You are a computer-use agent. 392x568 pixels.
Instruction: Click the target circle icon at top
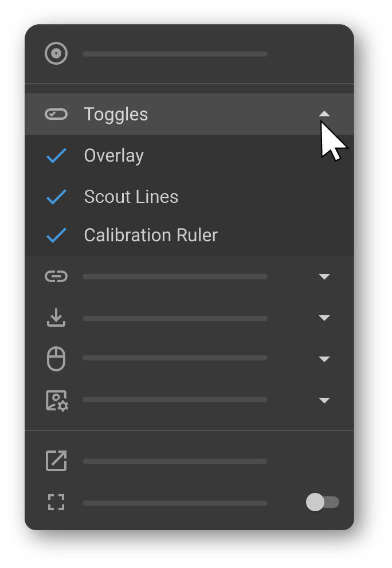(x=56, y=54)
